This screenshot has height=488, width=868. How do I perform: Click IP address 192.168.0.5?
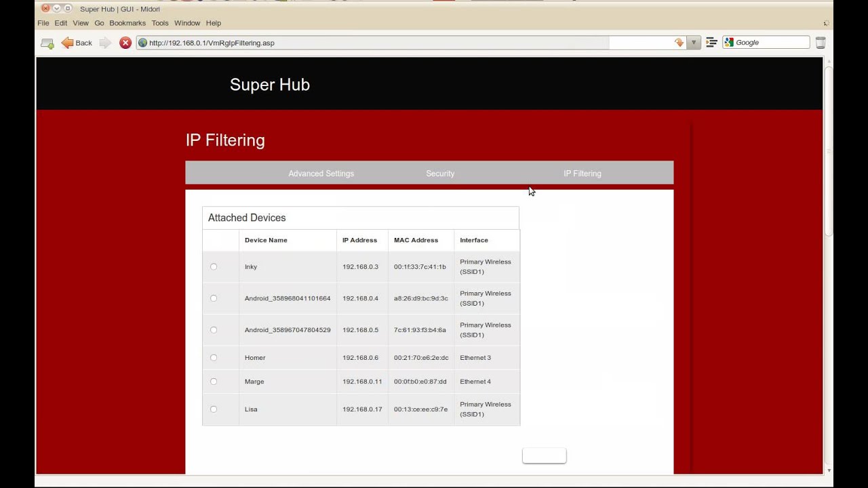coord(360,330)
